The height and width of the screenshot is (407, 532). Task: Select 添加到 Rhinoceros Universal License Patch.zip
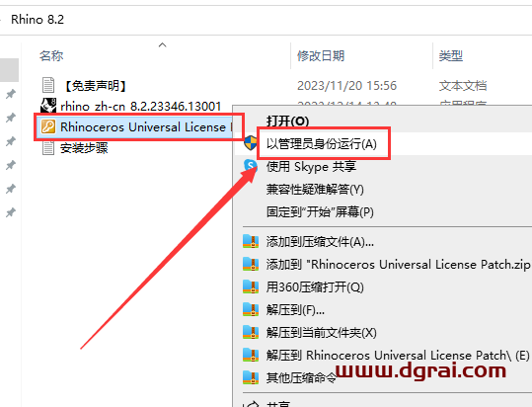point(399,264)
